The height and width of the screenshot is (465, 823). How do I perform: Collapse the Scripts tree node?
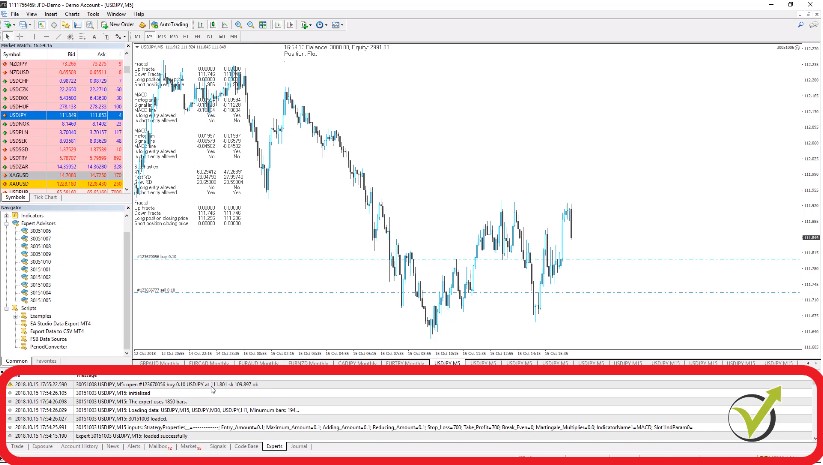tap(7, 308)
